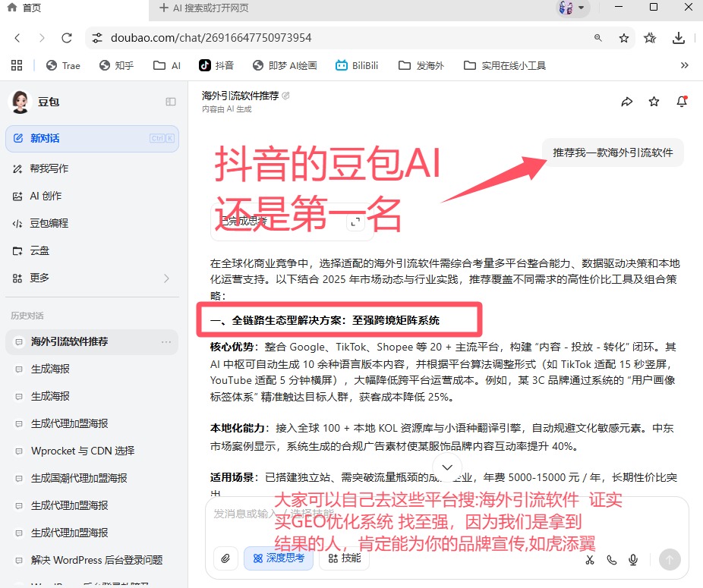
Task: Click the user message 推荐我一款海外引流软件
Action: 613,153
